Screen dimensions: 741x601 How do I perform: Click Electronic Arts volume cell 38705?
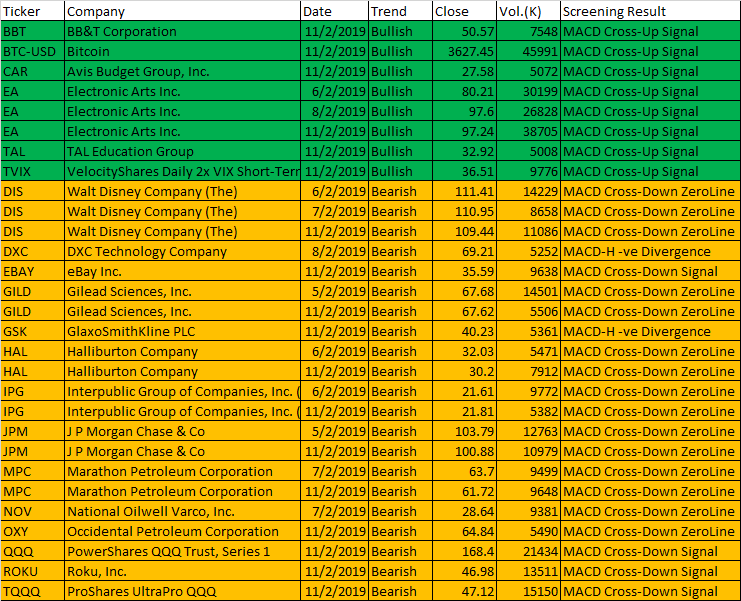pyautogui.click(x=529, y=131)
